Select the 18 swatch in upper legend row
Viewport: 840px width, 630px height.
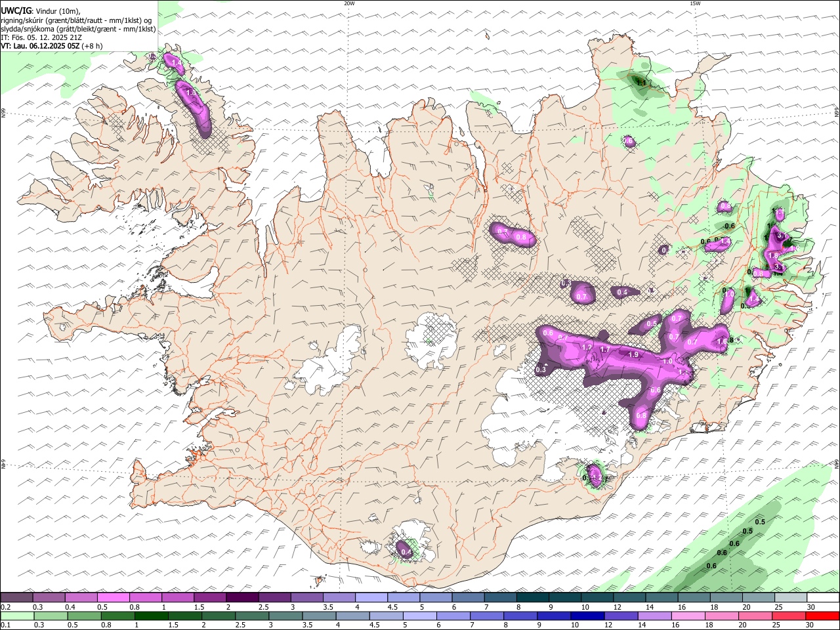[727, 597]
